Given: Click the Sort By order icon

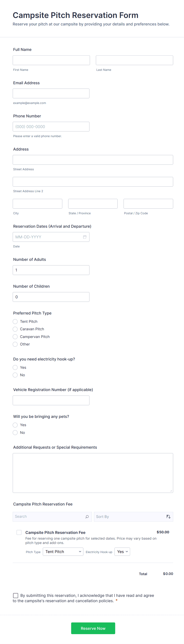Looking at the screenshot, I should click(168, 517).
